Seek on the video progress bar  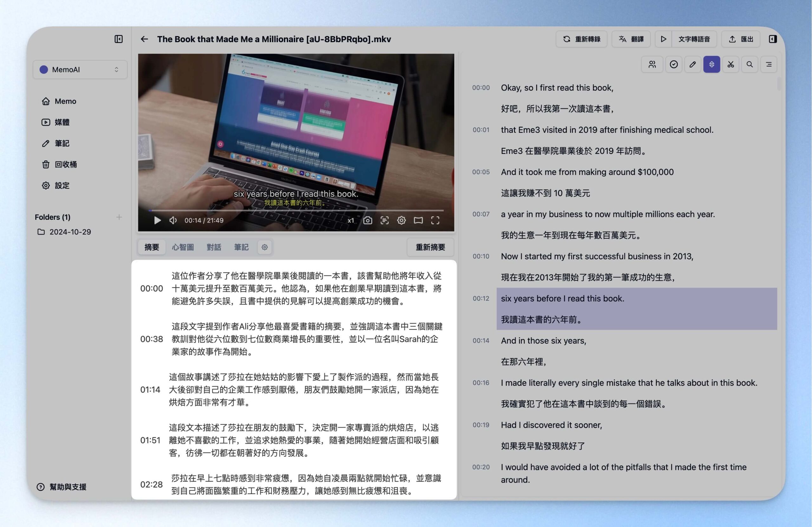(296, 211)
